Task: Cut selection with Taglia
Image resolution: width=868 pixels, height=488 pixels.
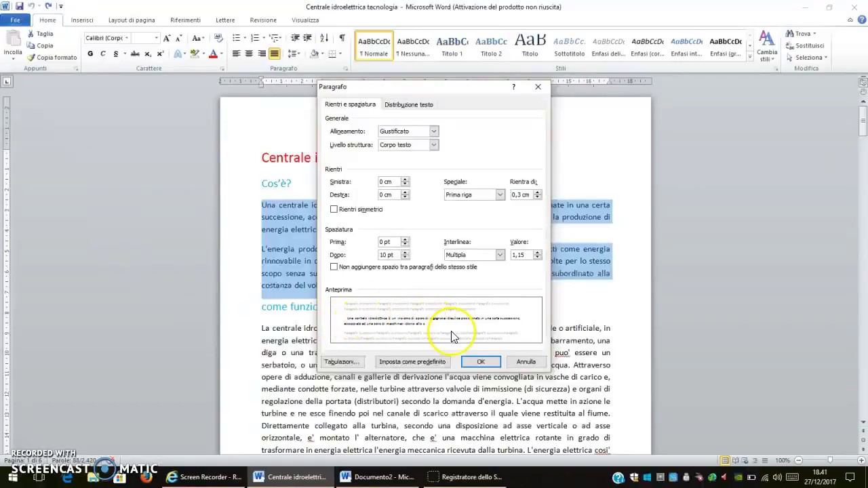Action: [x=41, y=33]
